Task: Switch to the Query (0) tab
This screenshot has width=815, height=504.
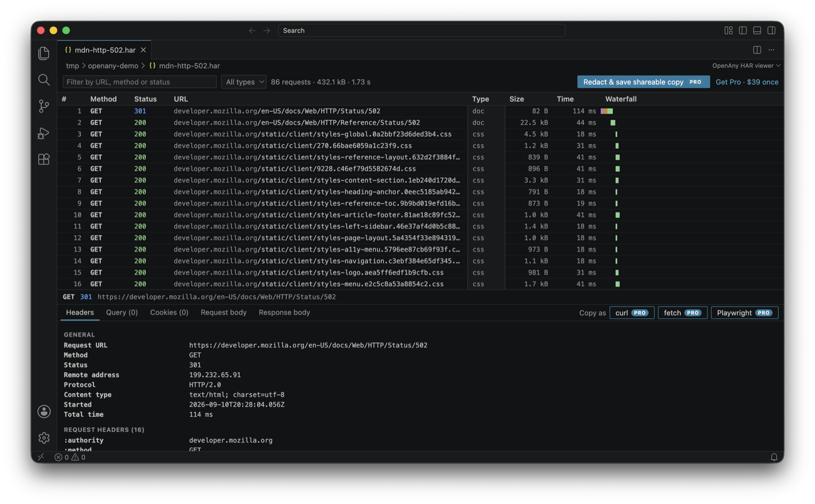Action: tap(122, 313)
